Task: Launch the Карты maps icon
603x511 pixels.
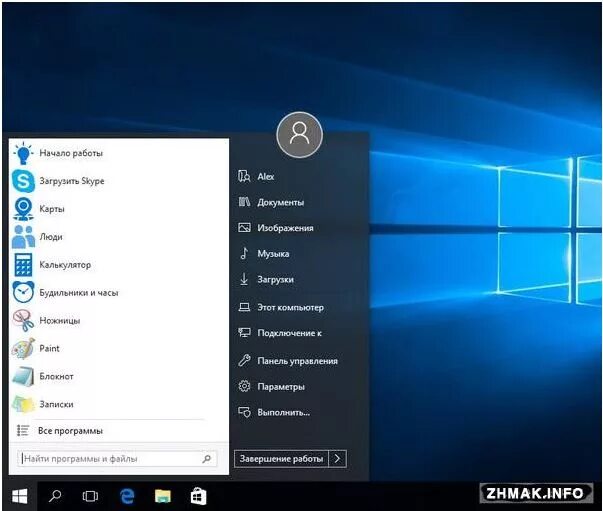Action: click(23, 209)
